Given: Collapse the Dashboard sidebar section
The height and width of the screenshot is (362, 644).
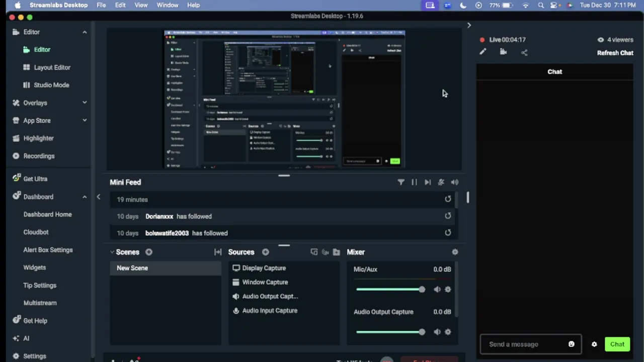Looking at the screenshot, I should 85,197.
